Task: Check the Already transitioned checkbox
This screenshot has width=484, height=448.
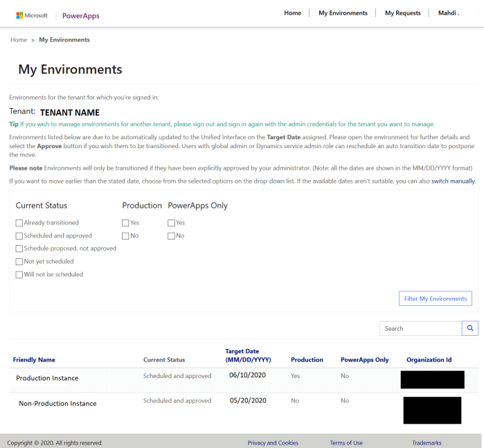Action: (x=19, y=223)
